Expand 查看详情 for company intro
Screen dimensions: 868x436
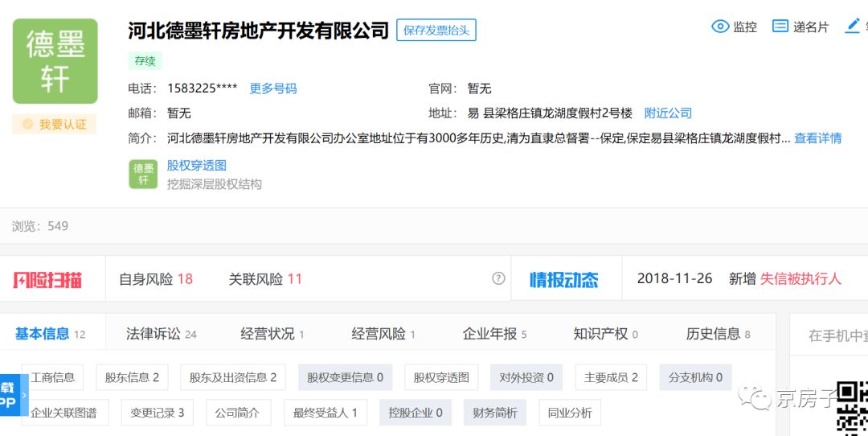(x=817, y=138)
